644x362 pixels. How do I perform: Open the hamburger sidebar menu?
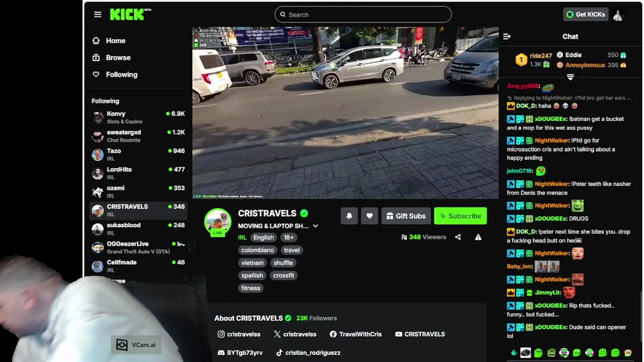[98, 15]
